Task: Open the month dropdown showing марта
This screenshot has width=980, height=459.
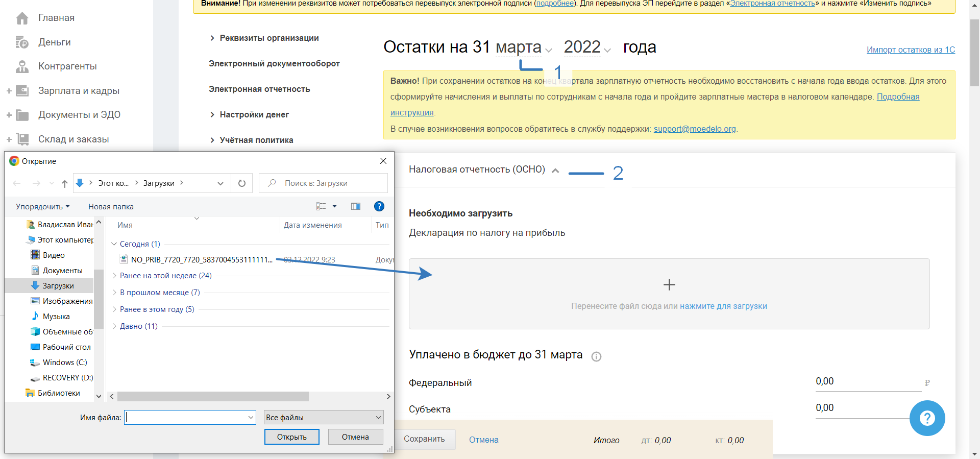Action: [x=523, y=47]
